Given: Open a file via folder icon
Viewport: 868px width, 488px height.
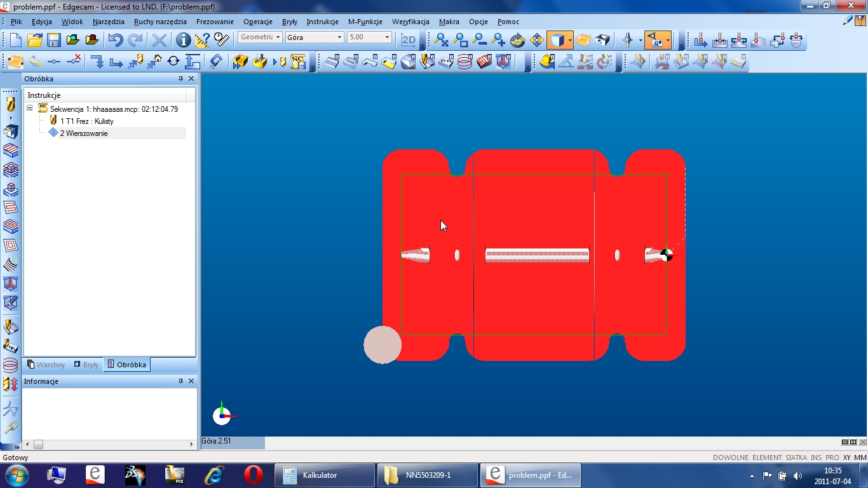Looking at the screenshot, I should click(x=34, y=40).
